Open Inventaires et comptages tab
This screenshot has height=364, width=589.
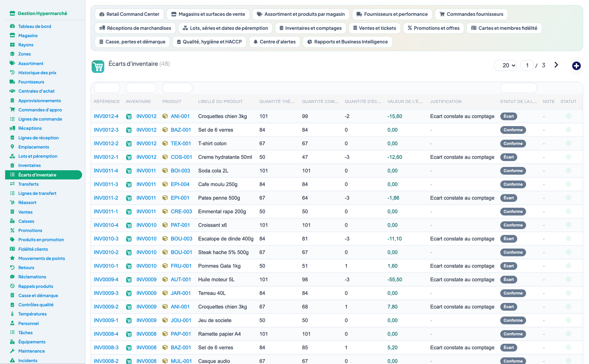click(311, 28)
